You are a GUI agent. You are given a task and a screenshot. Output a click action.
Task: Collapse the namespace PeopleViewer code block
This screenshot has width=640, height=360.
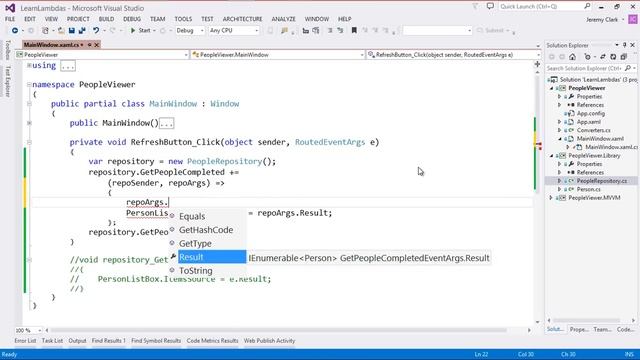pos(29,84)
